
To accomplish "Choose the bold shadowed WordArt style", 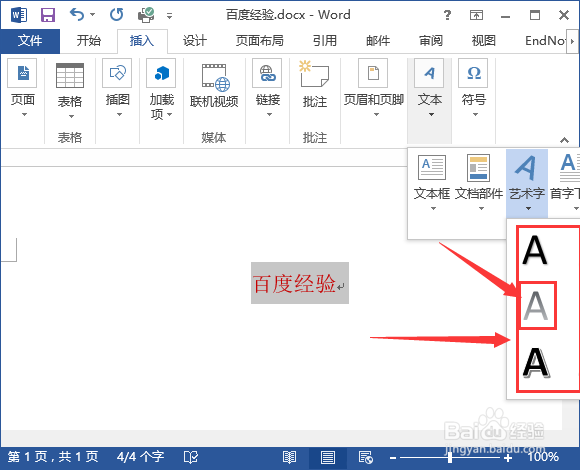I will click(x=536, y=362).
